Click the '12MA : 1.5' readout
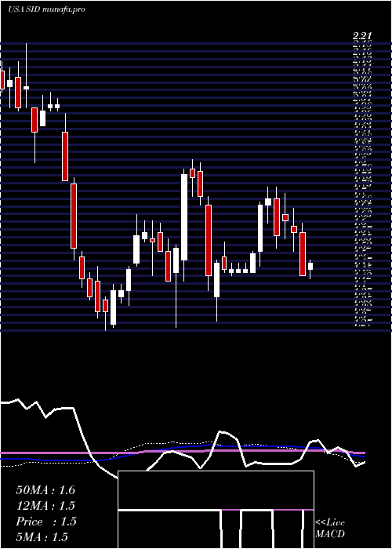This screenshot has height=549, width=392. tap(45, 506)
